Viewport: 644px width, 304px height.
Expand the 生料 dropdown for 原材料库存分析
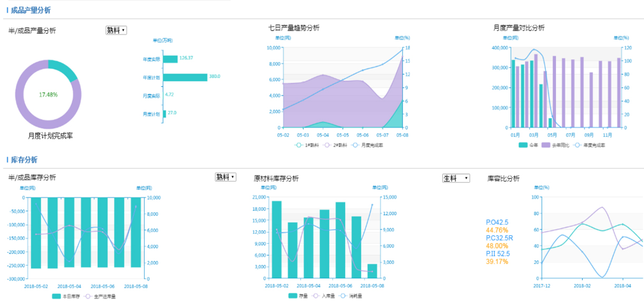pyautogui.click(x=456, y=178)
